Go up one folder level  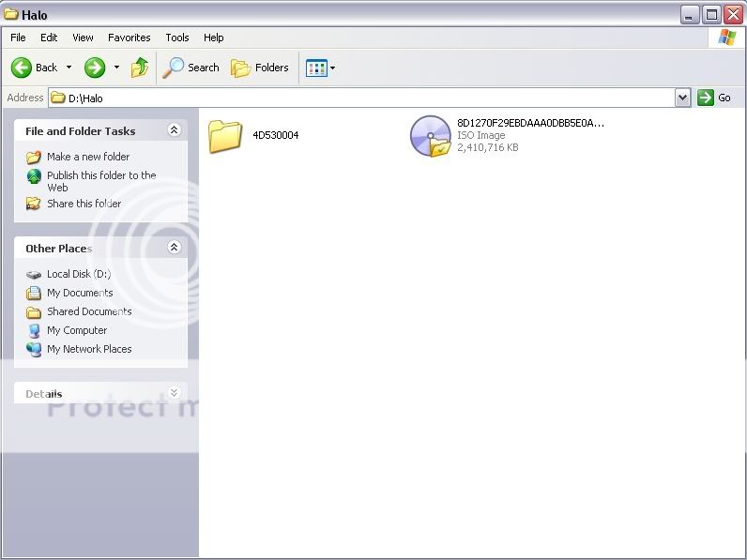(140, 68)
